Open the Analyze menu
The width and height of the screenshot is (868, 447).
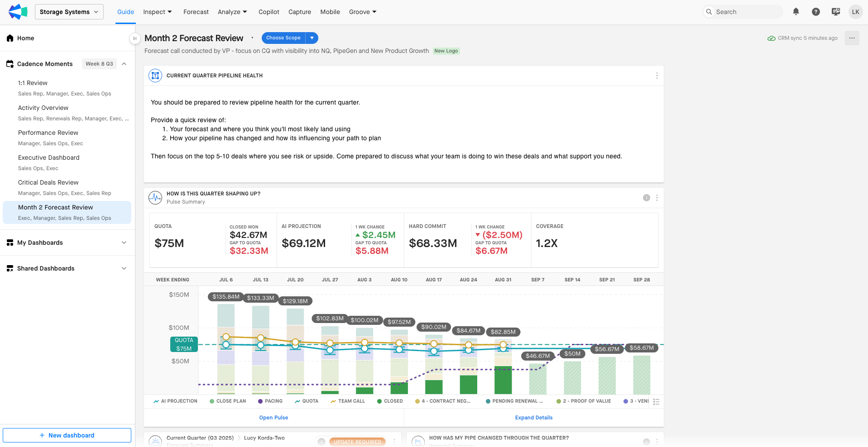(232, 12)
